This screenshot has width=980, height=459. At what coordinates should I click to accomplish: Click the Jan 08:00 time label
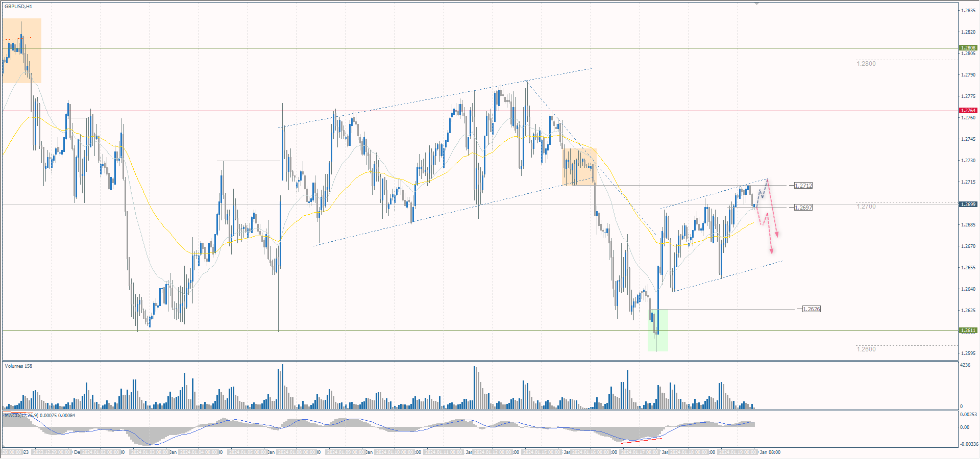click(x=770, y=452)
